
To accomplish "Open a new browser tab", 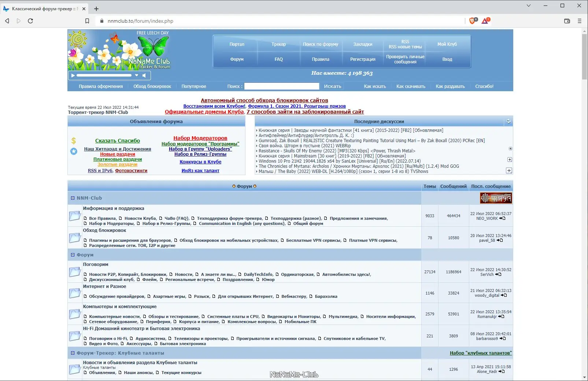I will [96, 9].
